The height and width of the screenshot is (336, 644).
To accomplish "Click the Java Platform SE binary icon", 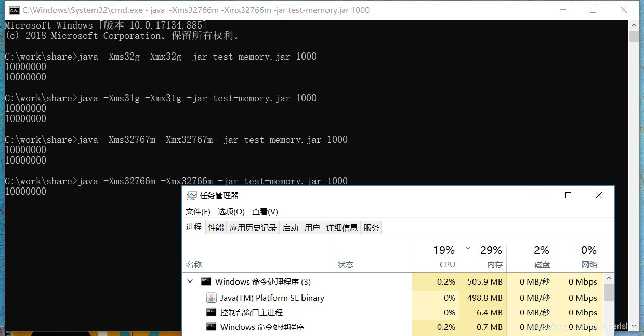I will (212, 298).
